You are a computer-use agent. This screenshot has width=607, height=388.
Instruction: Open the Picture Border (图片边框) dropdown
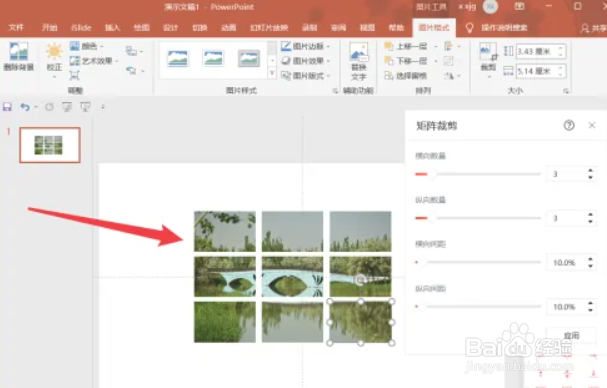coord(305,46)
